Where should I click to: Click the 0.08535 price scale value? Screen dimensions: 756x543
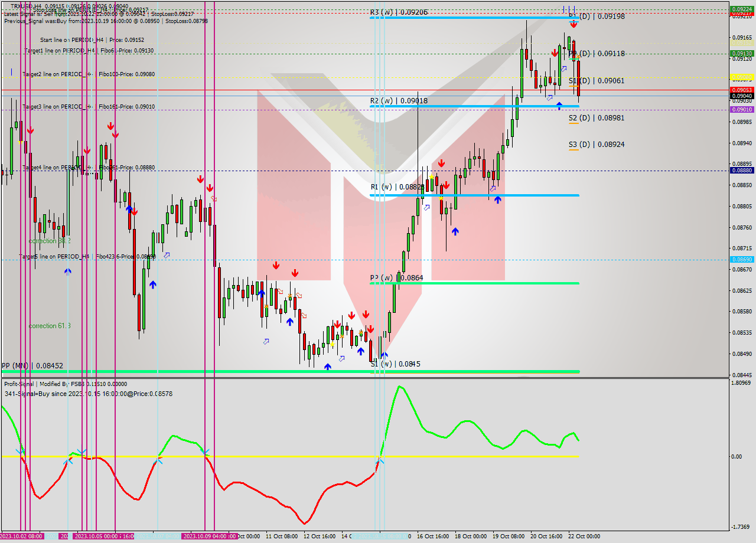tap(742, 332)
